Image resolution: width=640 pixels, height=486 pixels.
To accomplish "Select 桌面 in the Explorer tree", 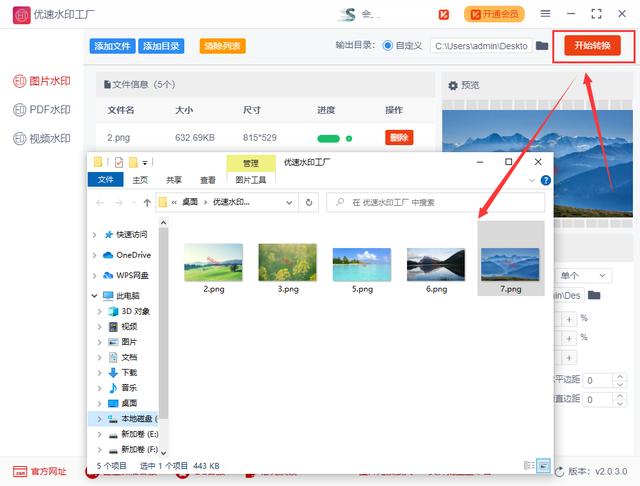I will pyautogui.click(x=129, y=403).
